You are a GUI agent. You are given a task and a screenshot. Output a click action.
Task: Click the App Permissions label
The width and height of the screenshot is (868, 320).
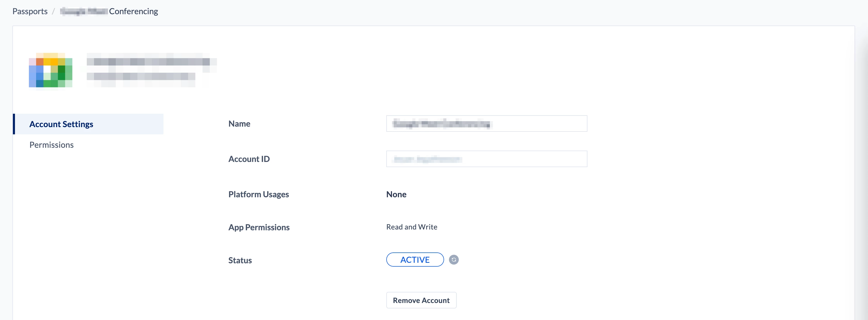pyautogui.click(x=259, y=227)
